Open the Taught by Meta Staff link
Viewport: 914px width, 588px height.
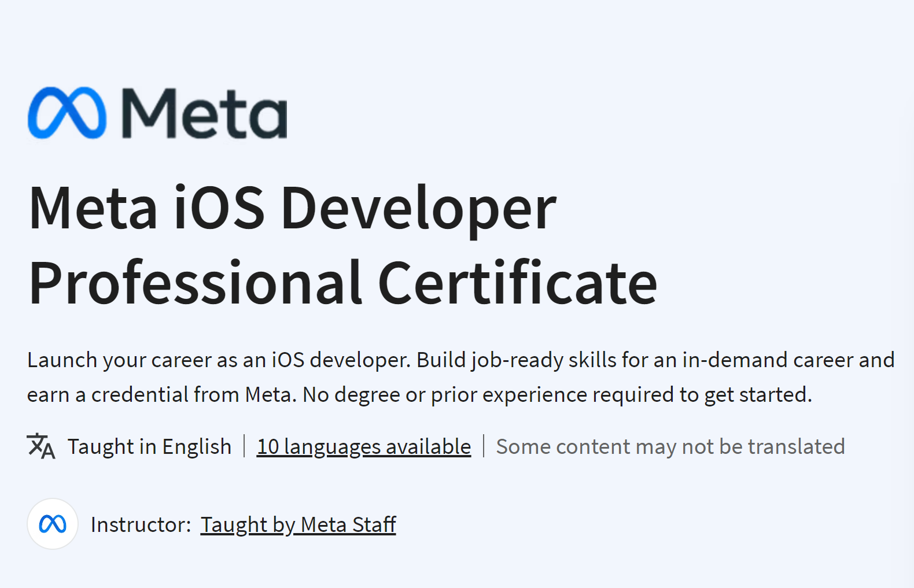pyautogui.click(x=298, y=525)
